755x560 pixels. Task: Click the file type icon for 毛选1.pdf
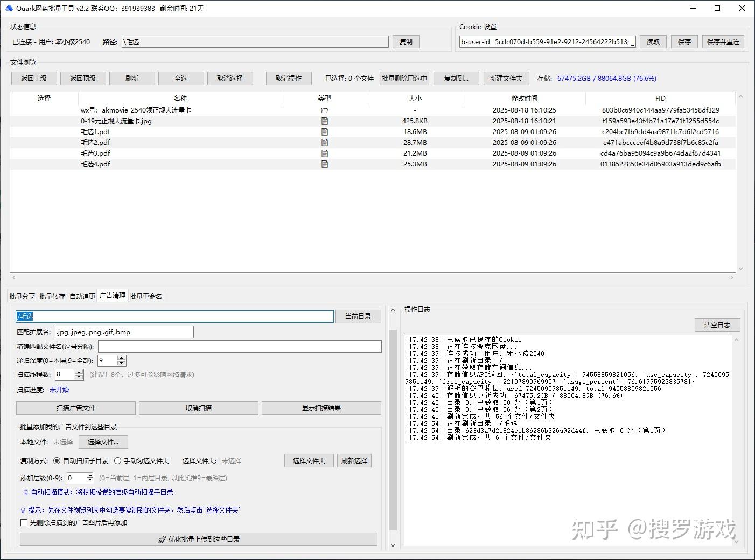click(x=324, y=132)
